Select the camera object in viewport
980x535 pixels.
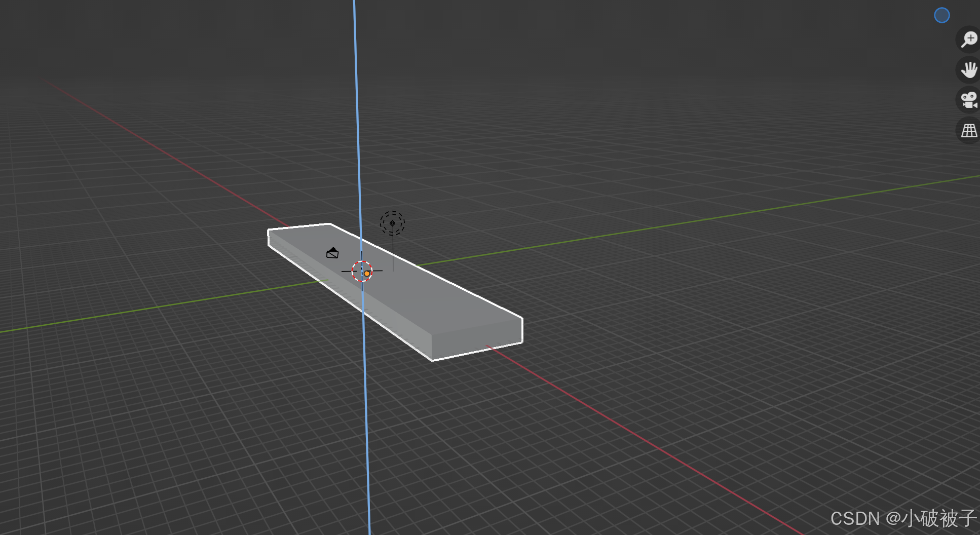pos(332,253)
